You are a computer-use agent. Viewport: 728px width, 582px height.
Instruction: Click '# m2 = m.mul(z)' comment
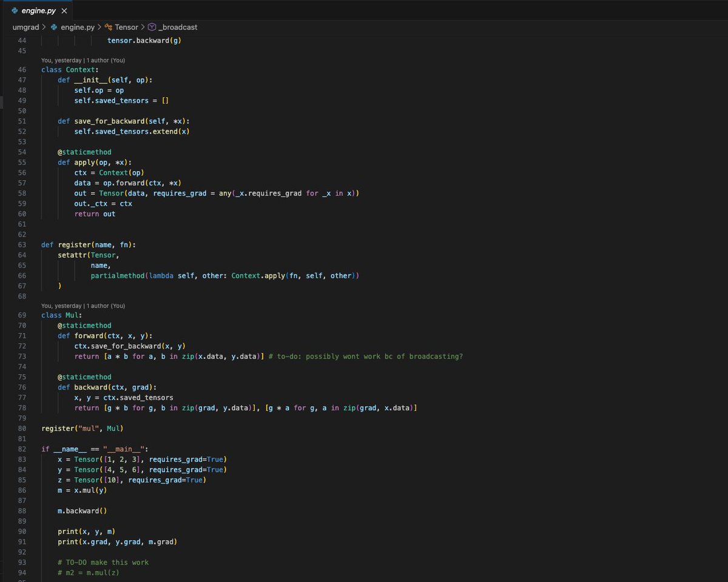pyautogui.click(x=89, y=573)
